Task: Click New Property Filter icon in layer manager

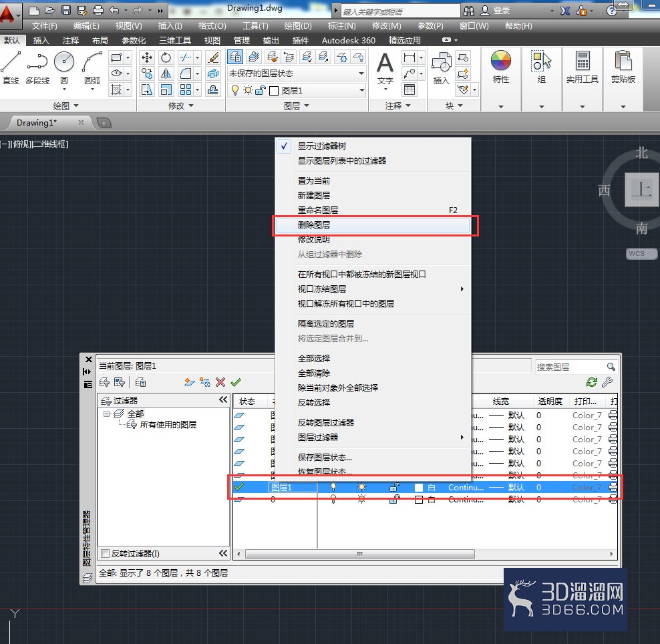Action: [104, 382]
